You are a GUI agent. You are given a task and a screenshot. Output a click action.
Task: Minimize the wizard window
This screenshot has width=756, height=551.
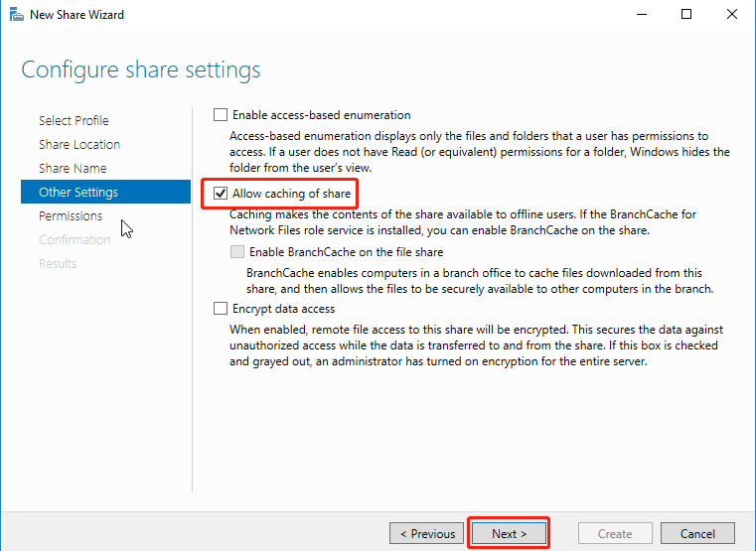click(x=642, y=15)
